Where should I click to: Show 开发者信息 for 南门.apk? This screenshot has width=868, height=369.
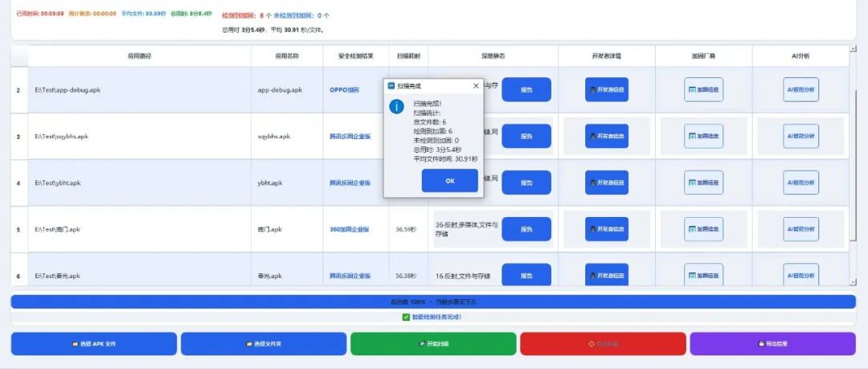tap(607, 229)
